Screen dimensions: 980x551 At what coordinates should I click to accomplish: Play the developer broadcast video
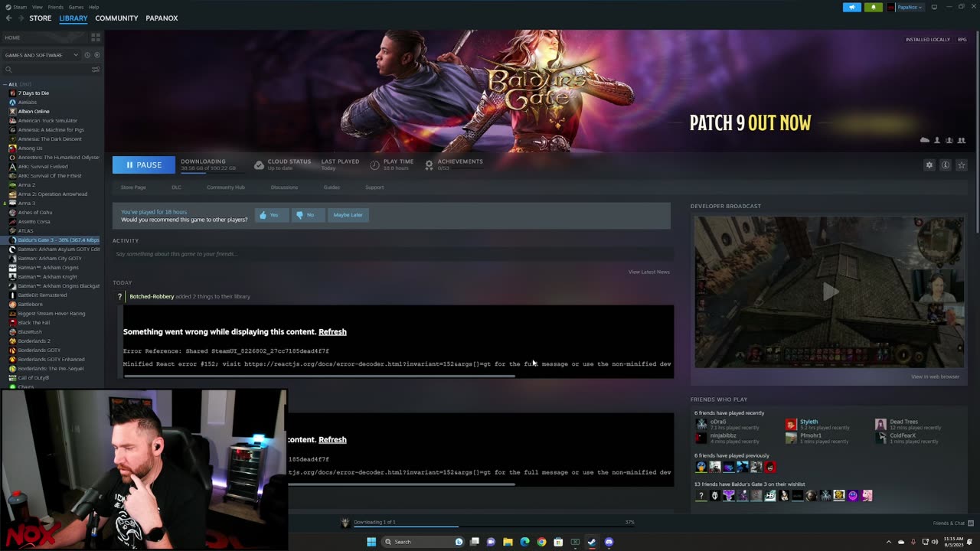pos(829,292)
